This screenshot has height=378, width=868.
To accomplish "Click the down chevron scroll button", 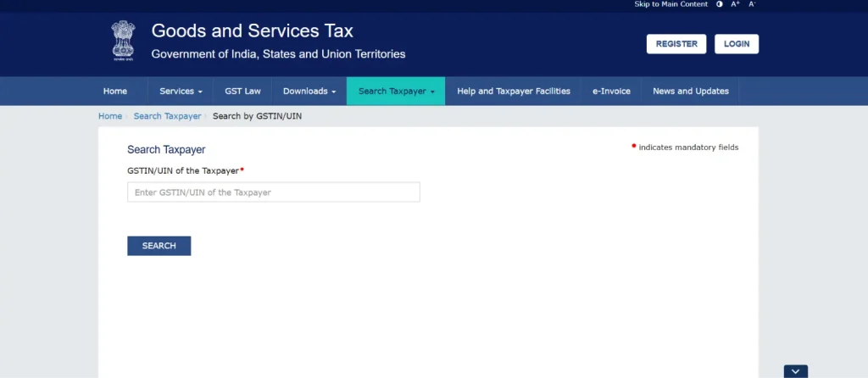I will (x=795, y=371).
